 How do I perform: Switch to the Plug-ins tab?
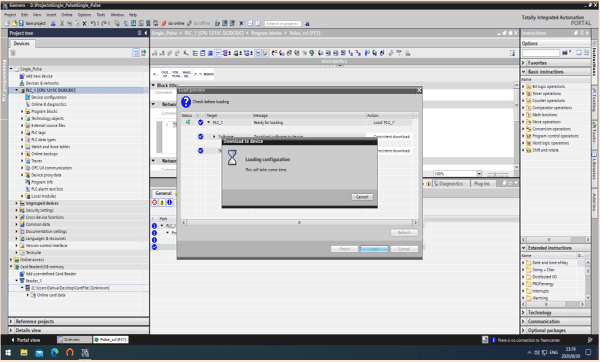tap(482, 184)
